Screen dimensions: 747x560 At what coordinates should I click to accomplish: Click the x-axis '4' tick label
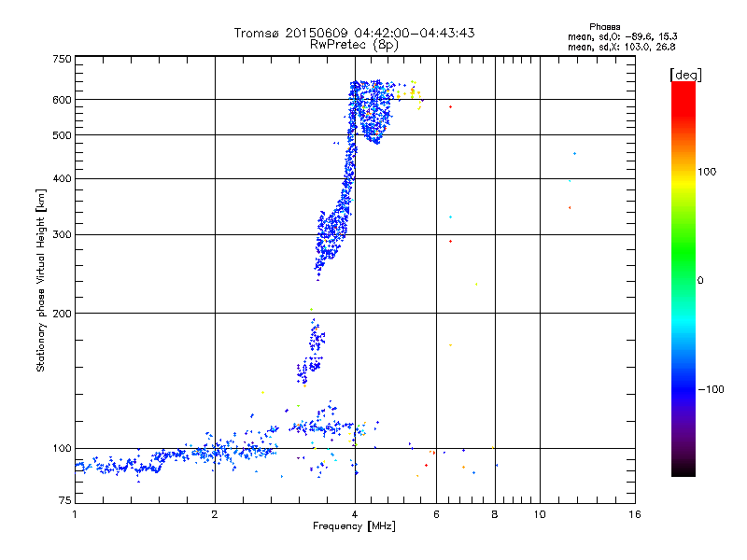pyautogui.click(x=355, y=514)
